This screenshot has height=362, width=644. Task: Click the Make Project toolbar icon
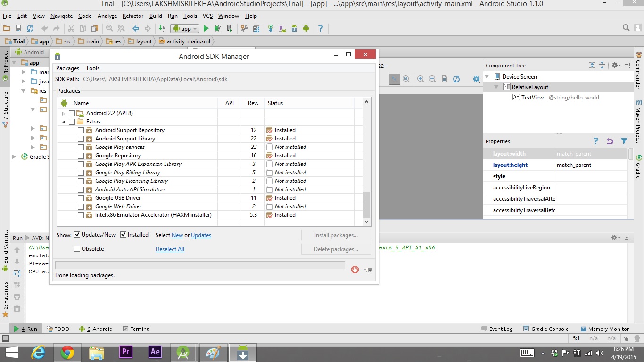click(x=161, y=29)
